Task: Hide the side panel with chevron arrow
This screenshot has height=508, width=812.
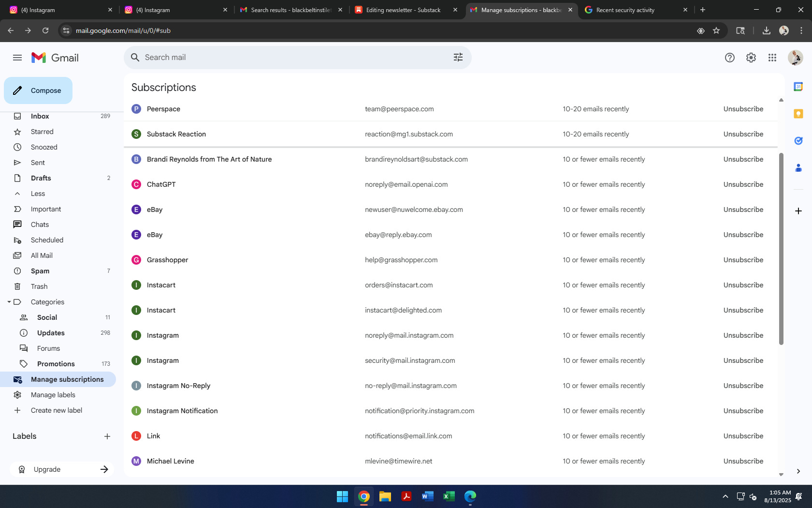Action: [x=798, y=471]
